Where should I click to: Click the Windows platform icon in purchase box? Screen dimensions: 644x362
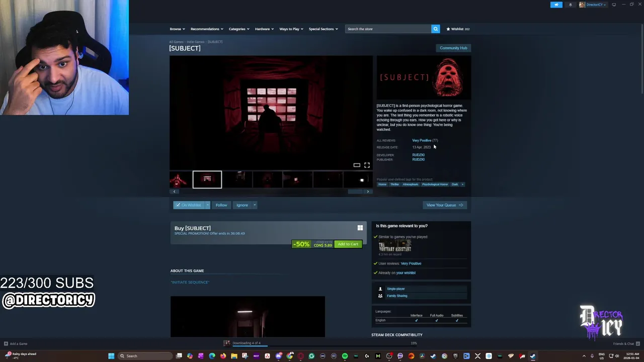pyautogui.click(x=360, y=228)
